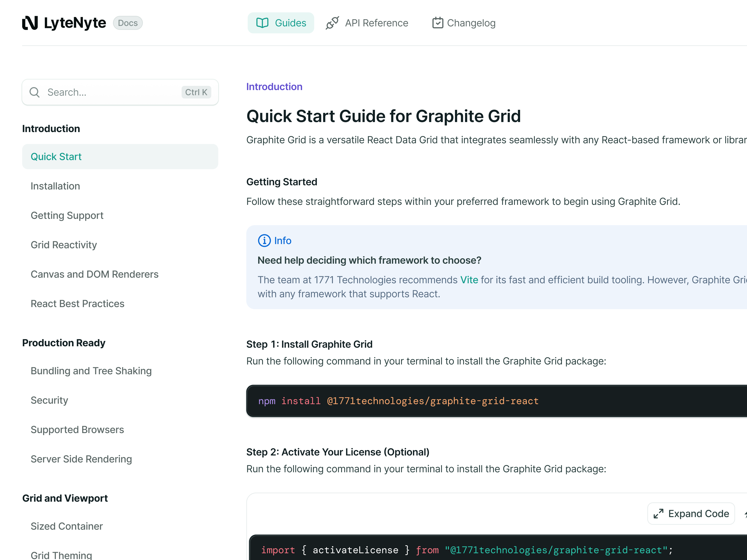Open the Security page

pyautogui.click(x=49, y=400)
